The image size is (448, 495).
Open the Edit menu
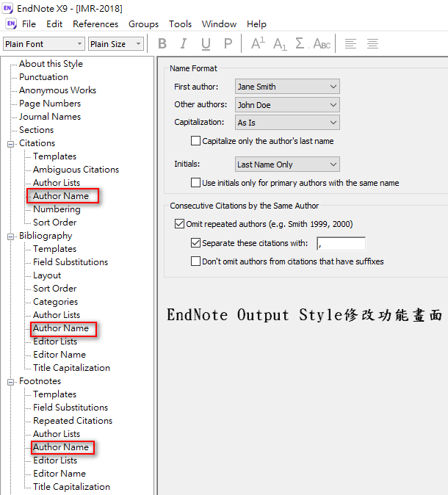54,24
